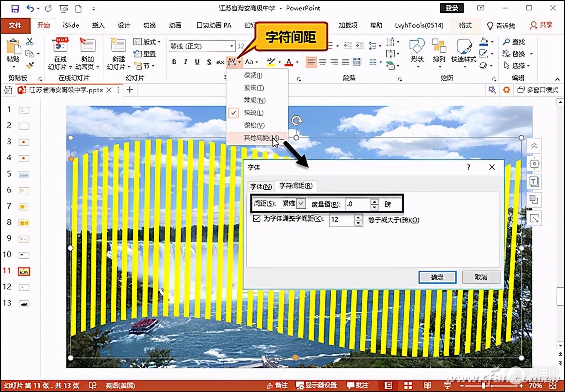Toggle the kerning for fonts checkbox
Image resolution: width=565 pixels, height=392 pixels.
click(x=257, y=218)
